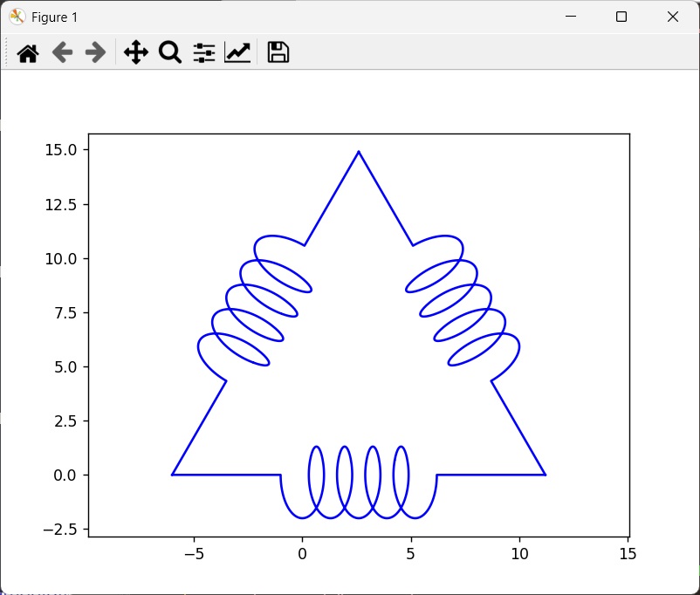Close the Figure 1 window
The image size is (700, 595).
[673, 17]
